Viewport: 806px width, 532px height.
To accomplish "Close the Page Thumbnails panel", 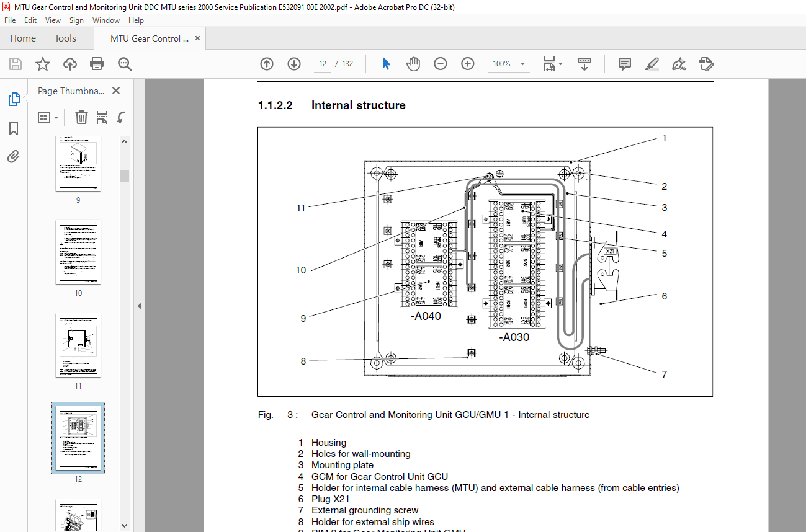I will pyautogui.click(x=115, y=91).
